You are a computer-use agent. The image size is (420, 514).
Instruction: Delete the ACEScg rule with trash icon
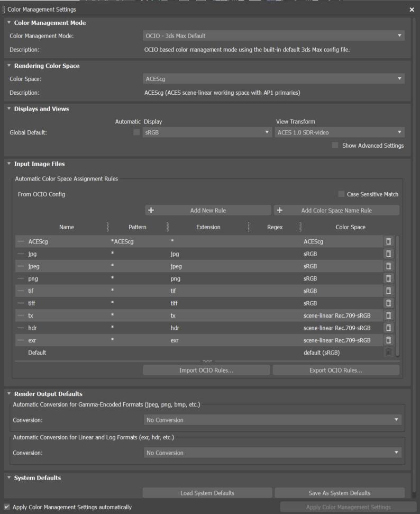pyautogui.click(x=389, y=241)
